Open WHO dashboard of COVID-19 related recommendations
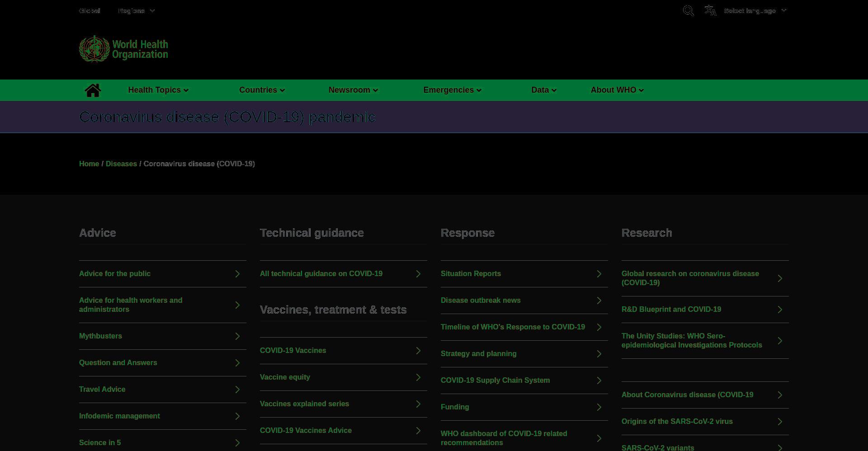This screenshot has height=451, width=868. click(x=504, y=438)
